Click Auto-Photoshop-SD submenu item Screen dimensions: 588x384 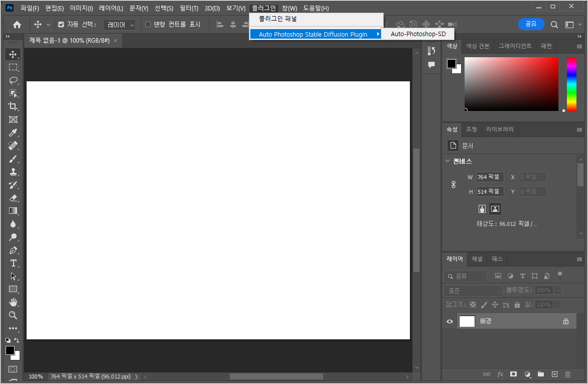[418, 34]
